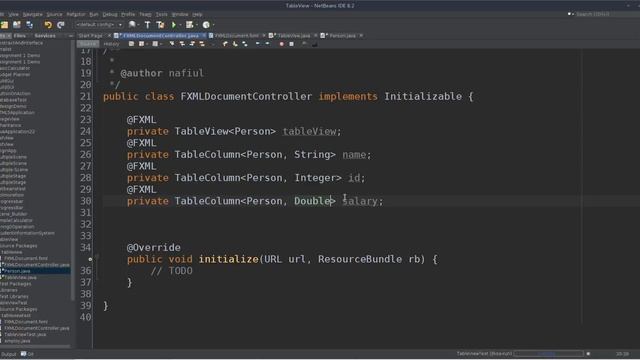
Task: Open the Debug menu
Action: pos(109,14)
